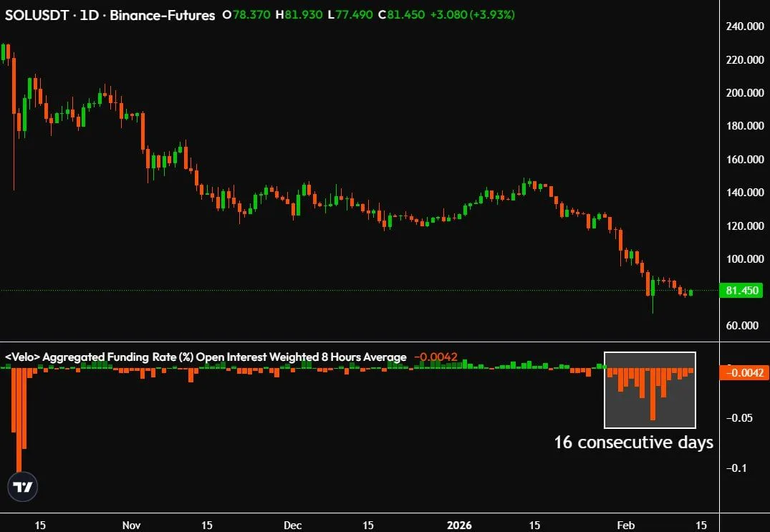Click the Velo Aggregated Funding Rate indicator title

click(206, 357)
